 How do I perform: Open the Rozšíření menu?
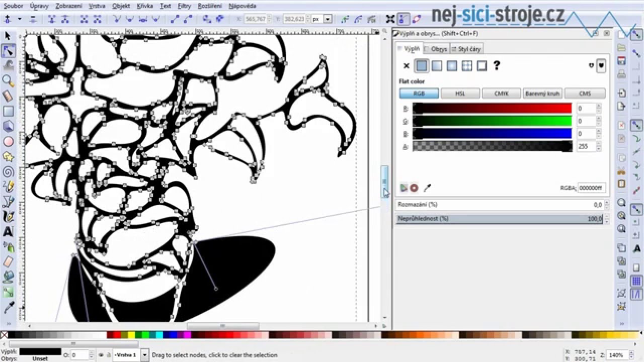(210, 6)
